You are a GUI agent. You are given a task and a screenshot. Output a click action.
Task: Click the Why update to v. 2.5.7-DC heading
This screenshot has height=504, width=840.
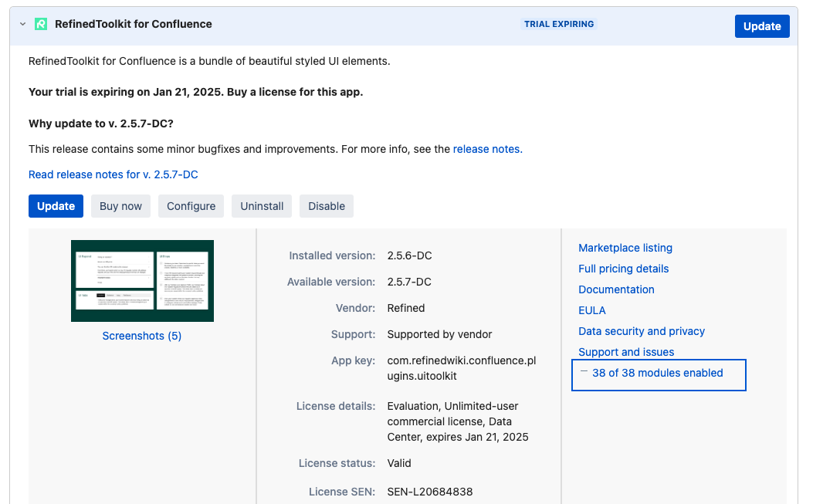[x=100, y=123]
